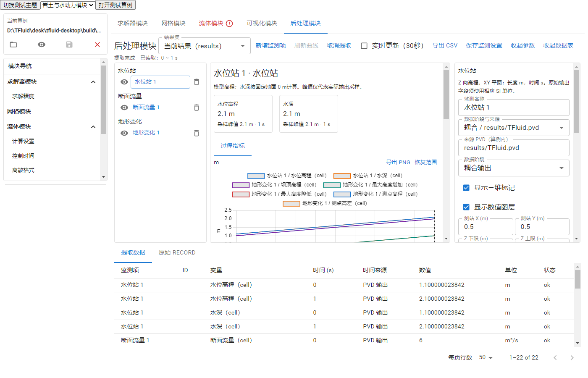This screenshot has width=588, height=378.
Task: Click 保存监测设置 button
Action: (484, 45)
